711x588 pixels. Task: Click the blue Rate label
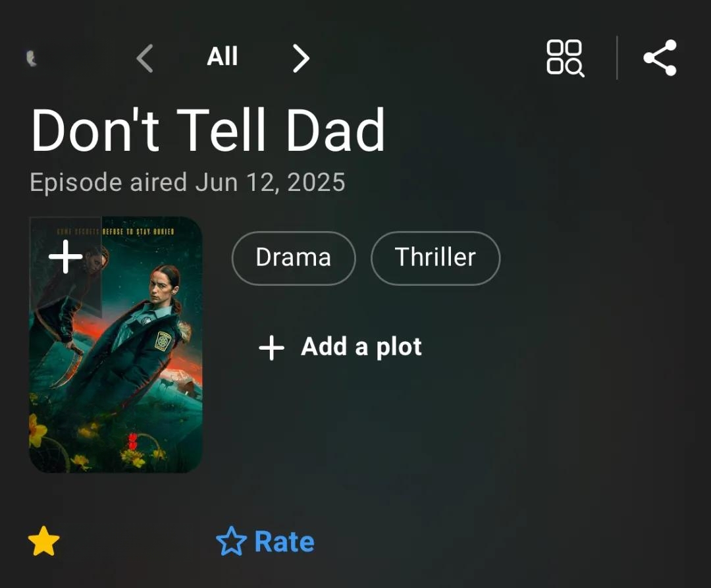pos(284,541)
